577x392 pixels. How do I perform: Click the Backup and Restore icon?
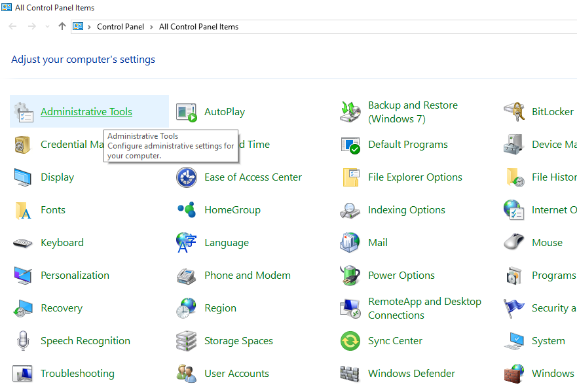tap(350, 112)
